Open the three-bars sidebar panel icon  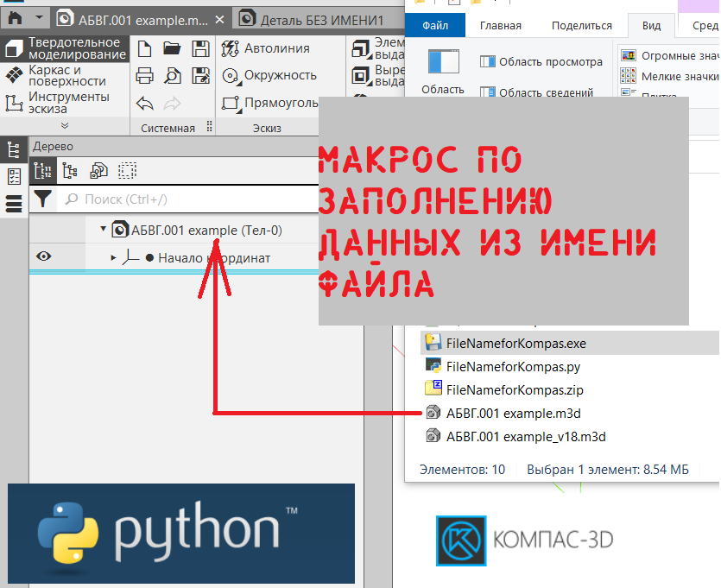13,204
